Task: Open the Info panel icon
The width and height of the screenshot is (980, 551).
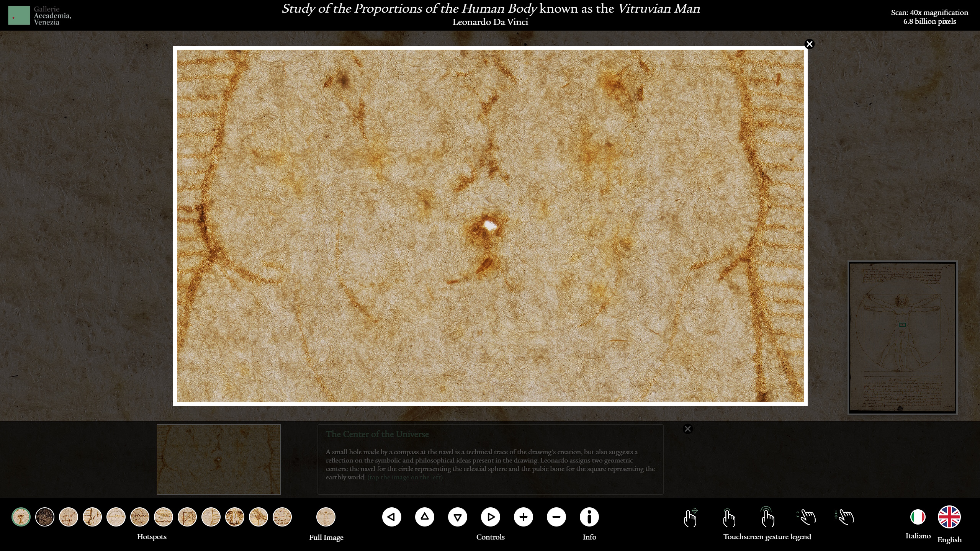Action: (589, 517)
